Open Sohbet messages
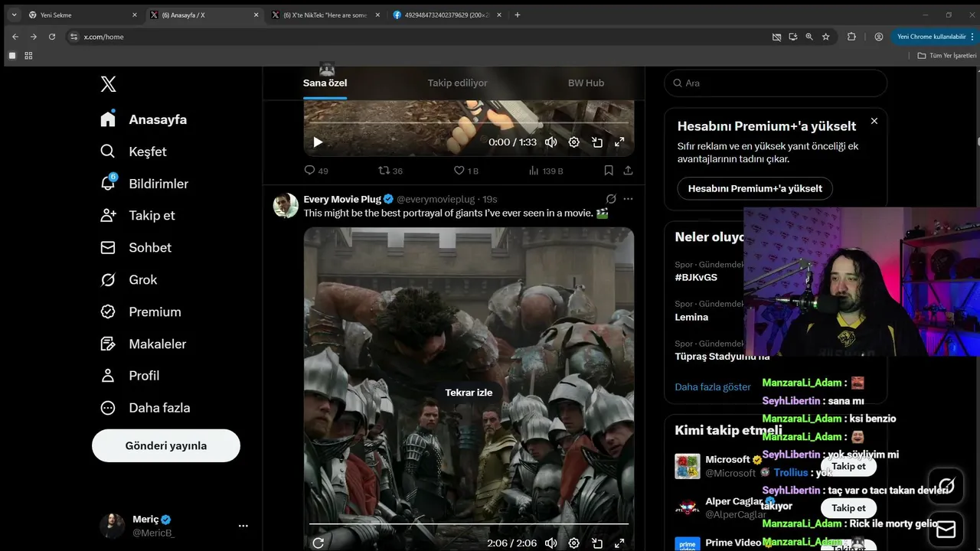The height and width of the screenshot is (551, 980). click(136, 247)
